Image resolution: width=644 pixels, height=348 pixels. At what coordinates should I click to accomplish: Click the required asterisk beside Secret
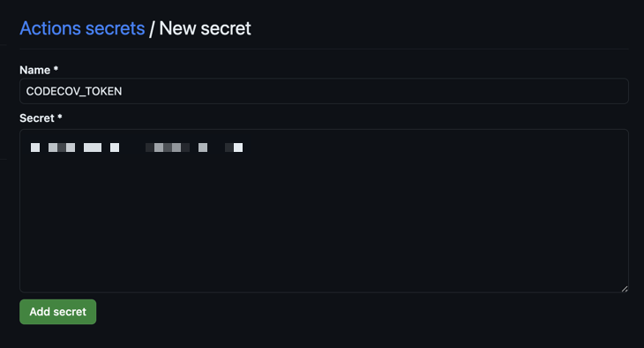[60, 117]
